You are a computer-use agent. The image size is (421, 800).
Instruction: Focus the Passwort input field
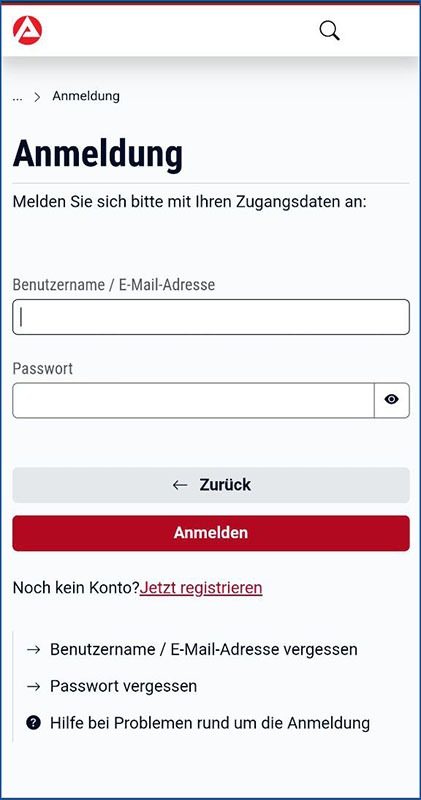point(193,400)
